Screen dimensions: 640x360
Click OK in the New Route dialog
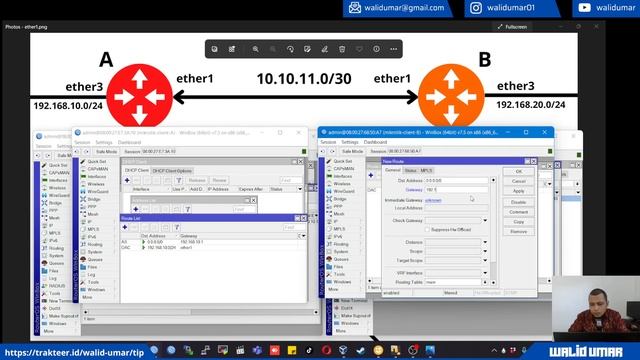519,171
